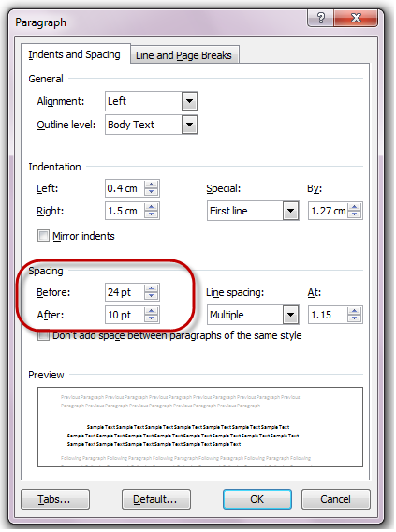Increase After spacing using up arrow
Screen dimensions: 396x532
click(x=152, y=311)
